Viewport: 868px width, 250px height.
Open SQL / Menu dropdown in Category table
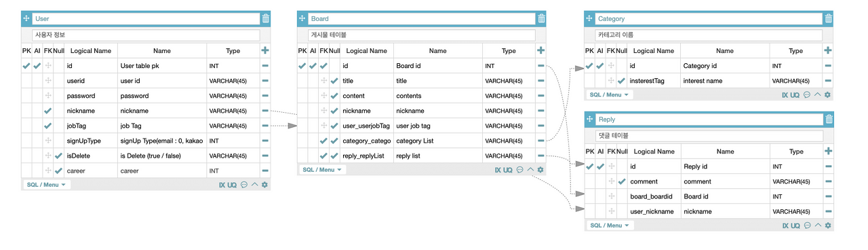610,95
